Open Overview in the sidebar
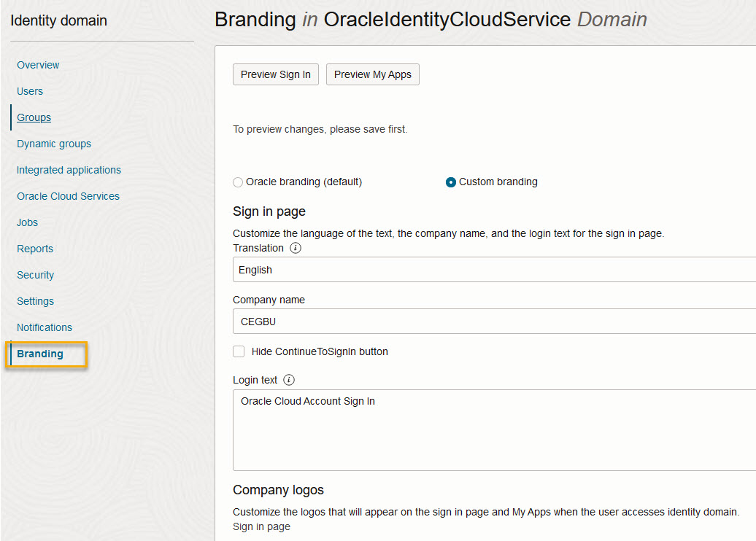This screenshot has height=541, width=756. (x=38, y=65)
